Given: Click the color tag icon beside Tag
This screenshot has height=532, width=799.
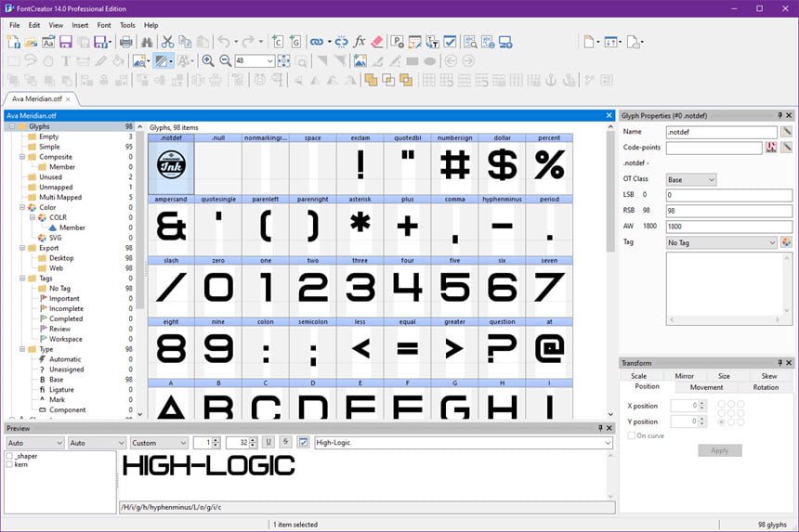Looking at the screenshot, I should [x=786, y=242].
